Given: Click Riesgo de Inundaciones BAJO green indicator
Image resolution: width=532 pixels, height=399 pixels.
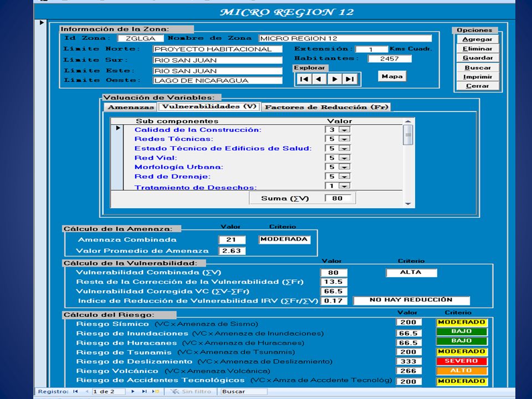Looking at the screenshot, I should [462, 331].
